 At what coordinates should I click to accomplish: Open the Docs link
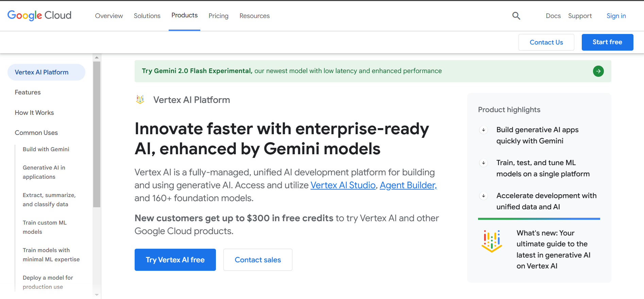(553, 16)
